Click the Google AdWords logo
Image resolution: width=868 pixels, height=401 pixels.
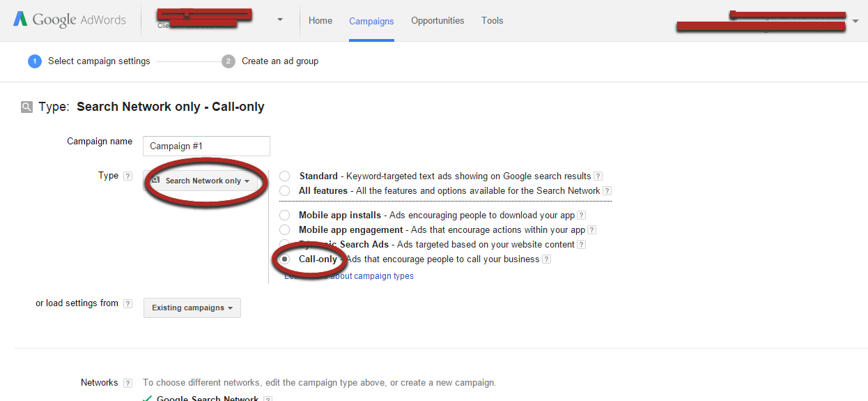tap(70, 20)
